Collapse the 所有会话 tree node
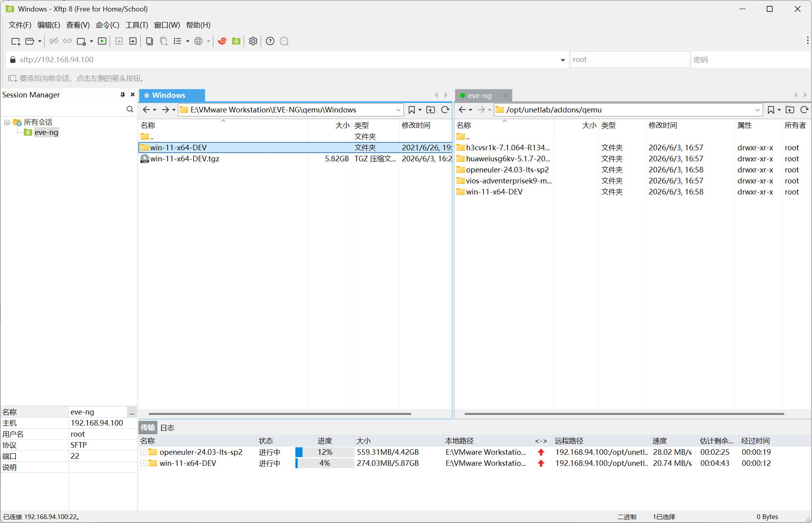The image size is (812, 523). click(x=7, y=122)
